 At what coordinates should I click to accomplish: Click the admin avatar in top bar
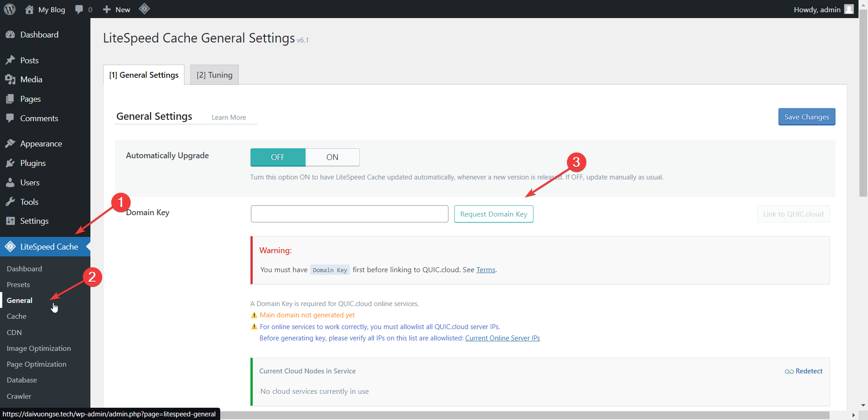coord(849,9)
